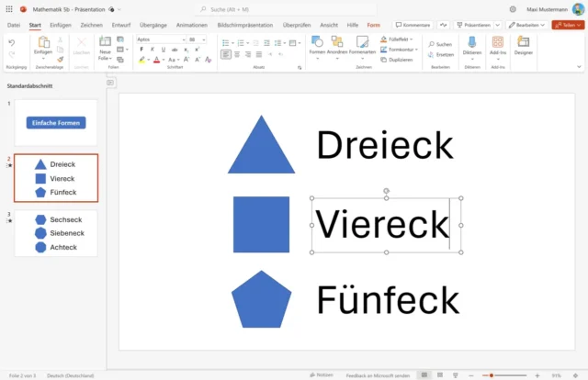Image resolution: width=588 pixels, height=380 pixels.
Task: Toggle bold formatting
Action: (141, 50)
